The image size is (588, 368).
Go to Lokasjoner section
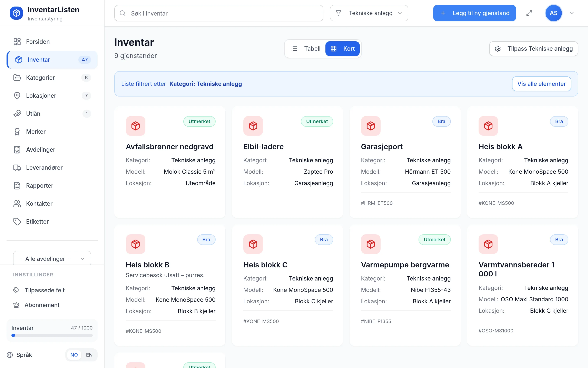point(52,96)
